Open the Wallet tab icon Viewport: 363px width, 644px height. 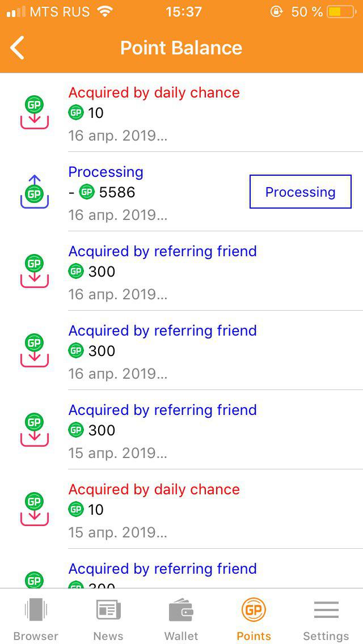click(181, 610)
